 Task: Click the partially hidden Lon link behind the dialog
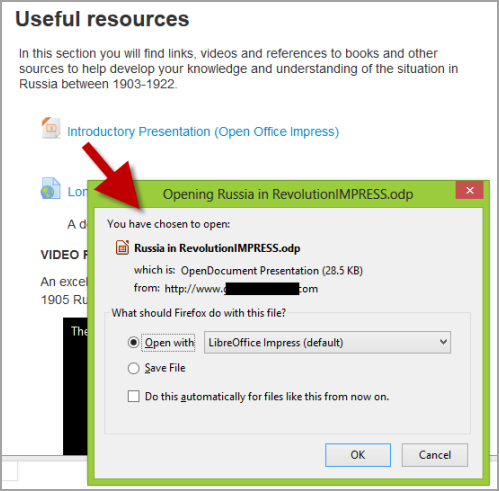[x=77, y=192]
